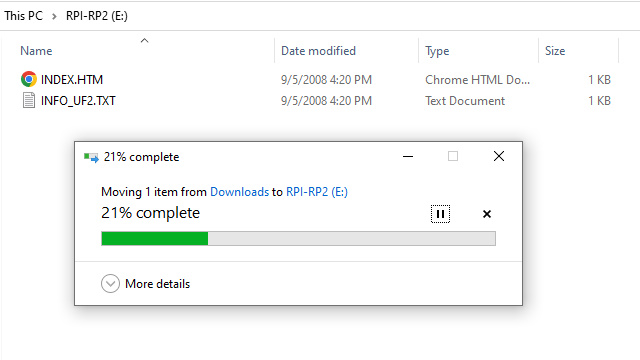Click the sort direction arrow above Name

[x=144, y=40]
